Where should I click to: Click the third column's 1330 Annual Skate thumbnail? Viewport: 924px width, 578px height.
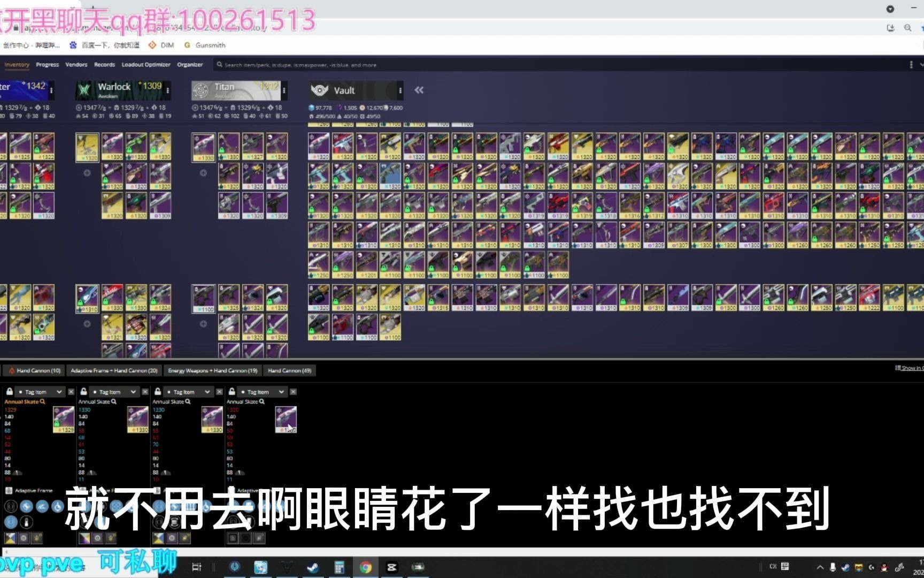[212, 420]
